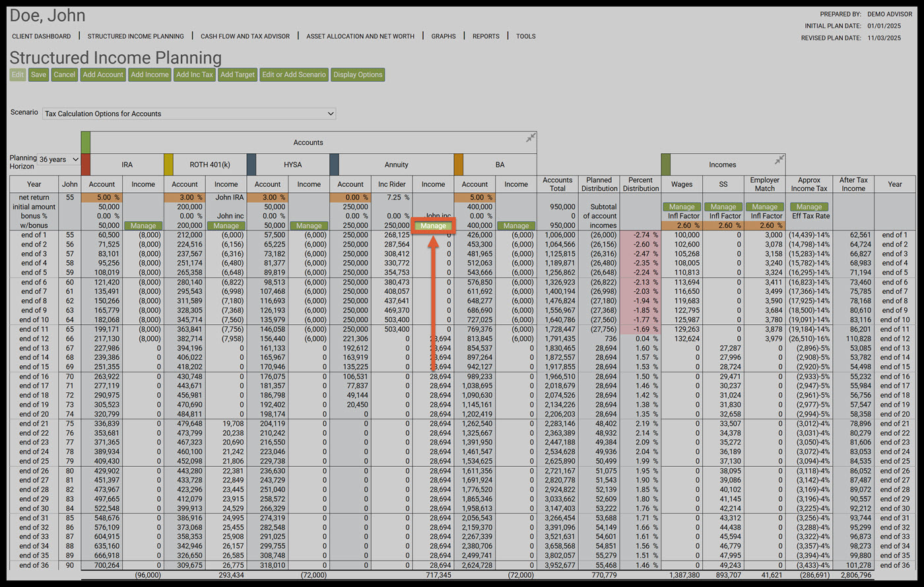Open the Display Options menu

click(358, 75)
